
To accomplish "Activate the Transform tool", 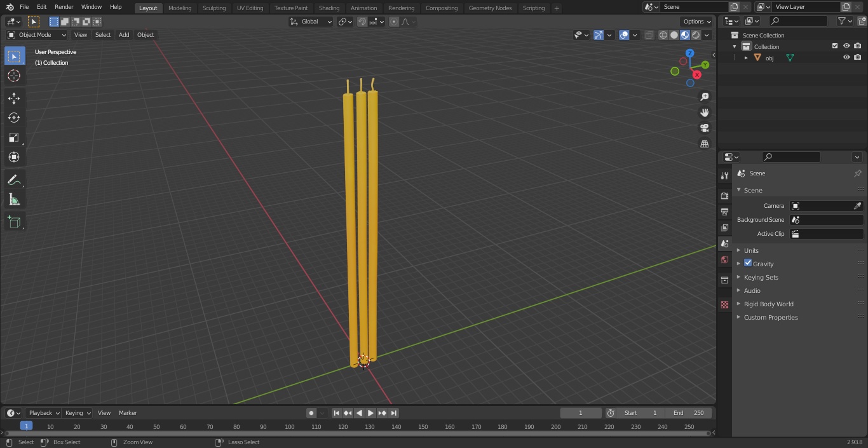I will pos(14,157).
